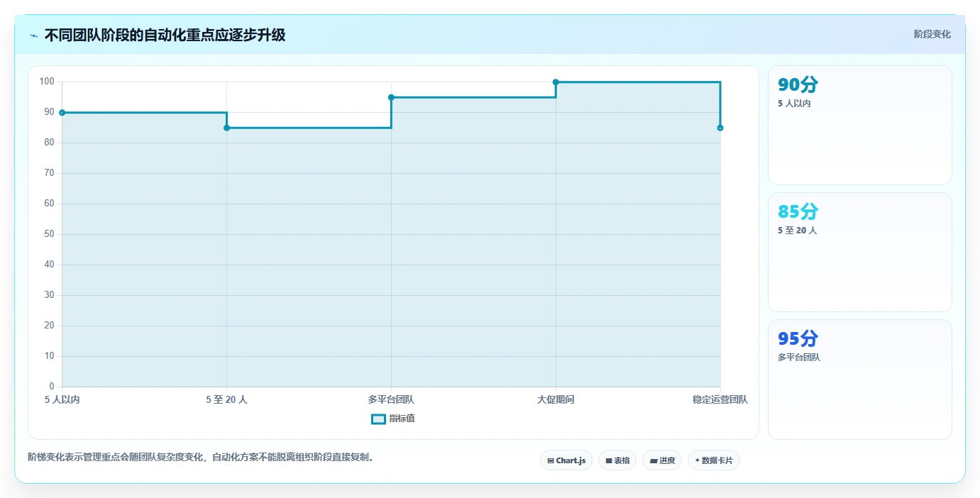This screenshot has width=980, height=498.
Task: Toggle the 指标值 legend item
Action: 393,419
